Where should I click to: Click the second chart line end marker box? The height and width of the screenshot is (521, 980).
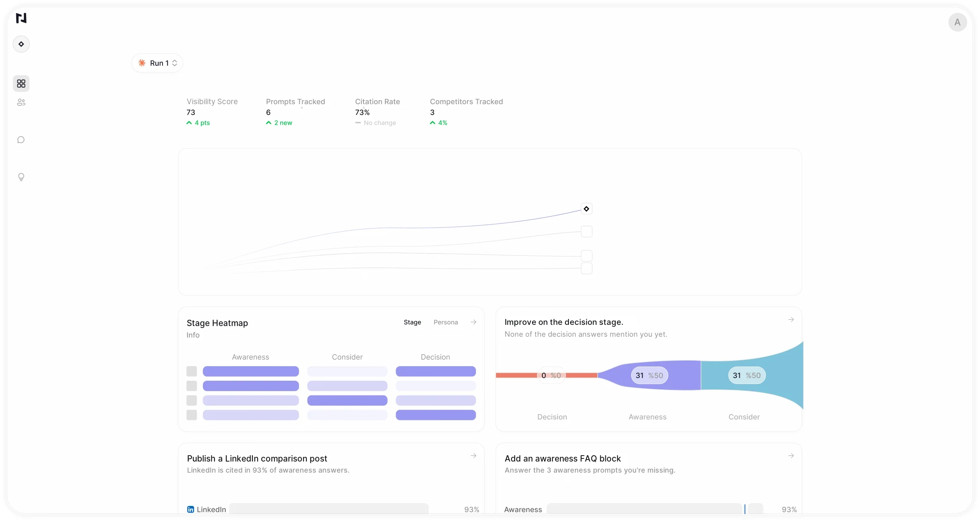point(586,231)
